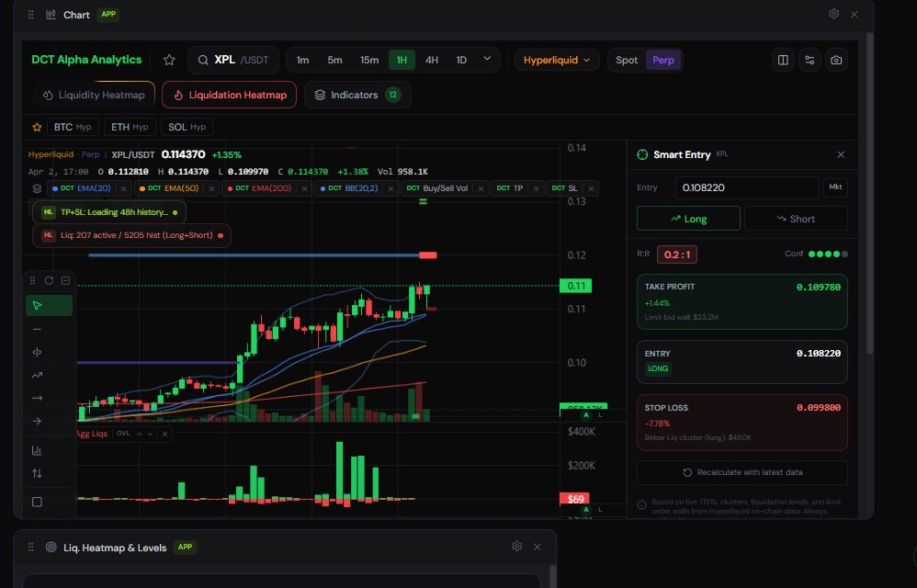Select the 1m timeframe
The image size is (917, 588).
(x=302, y=60)
